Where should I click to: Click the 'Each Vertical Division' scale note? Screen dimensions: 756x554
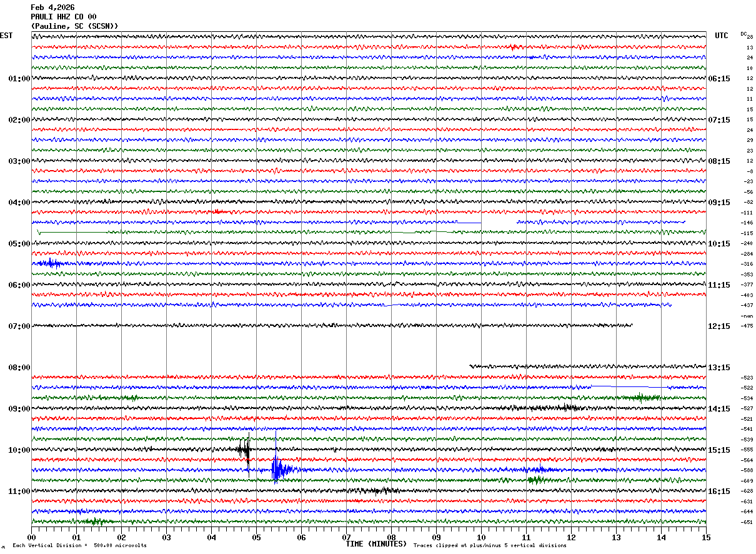[x=79, y=546]
